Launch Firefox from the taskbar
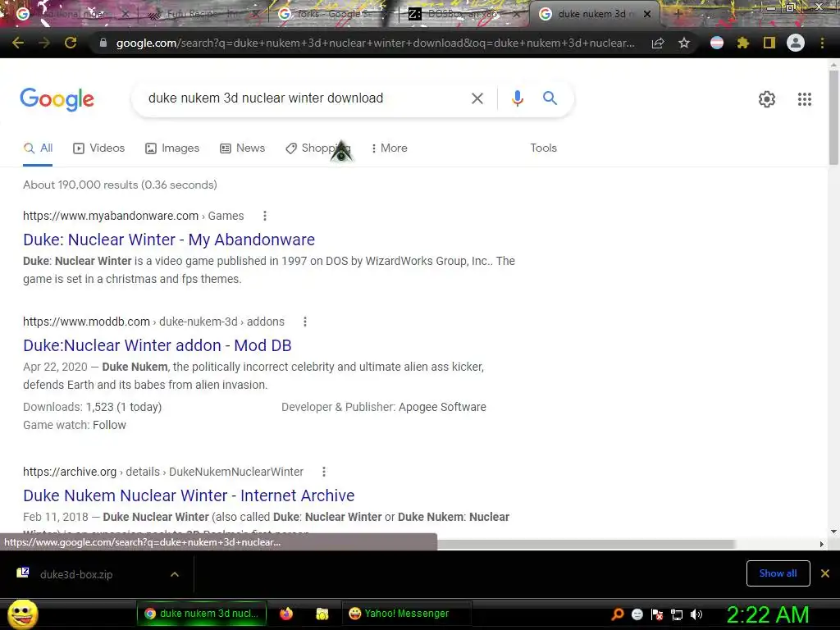The width and height of the screenshot is (840, 630). click(x=286, y=614)
